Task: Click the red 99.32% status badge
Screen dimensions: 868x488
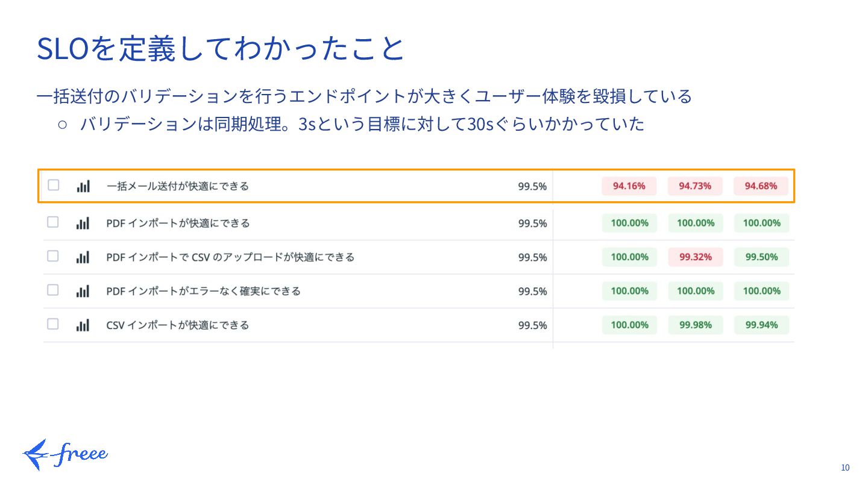Action: pyautogui.click(x=695, y=257)
